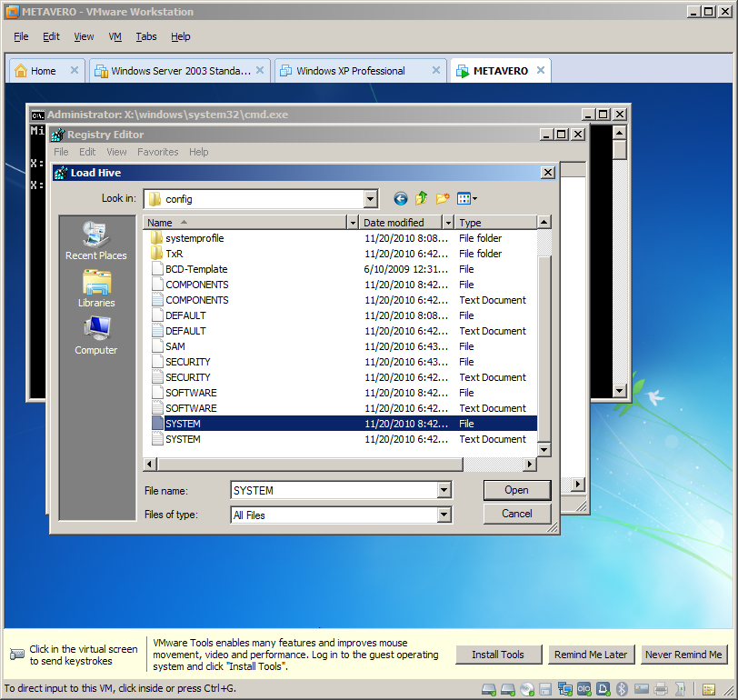Click the Up One Level folder icon
The image size is (738, 700).
click(x=422, y=199)
